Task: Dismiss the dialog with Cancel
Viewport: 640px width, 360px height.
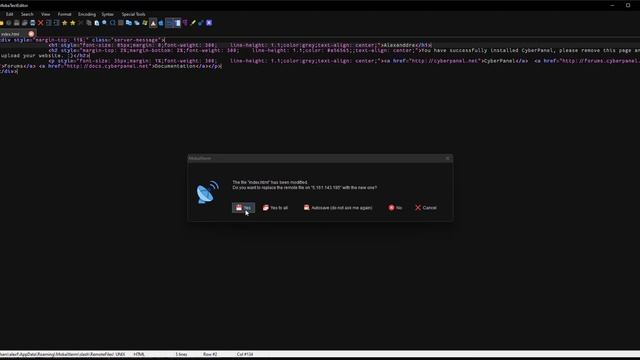Action: click(426, 208)
